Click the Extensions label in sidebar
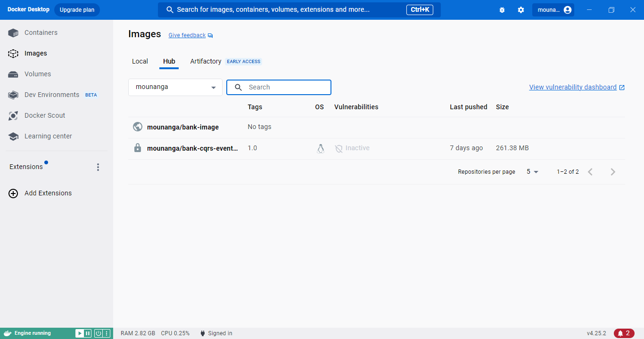This screenshot has height=339, width=644. [26, 167]
